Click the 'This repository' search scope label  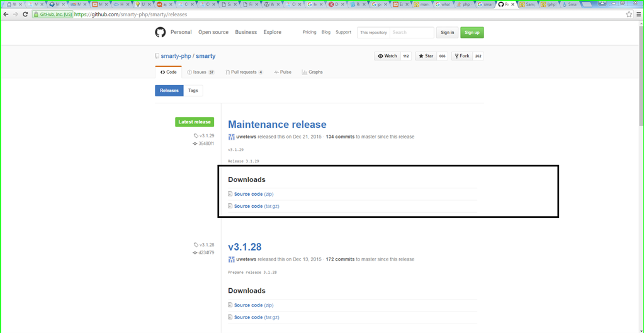[373, 33]
